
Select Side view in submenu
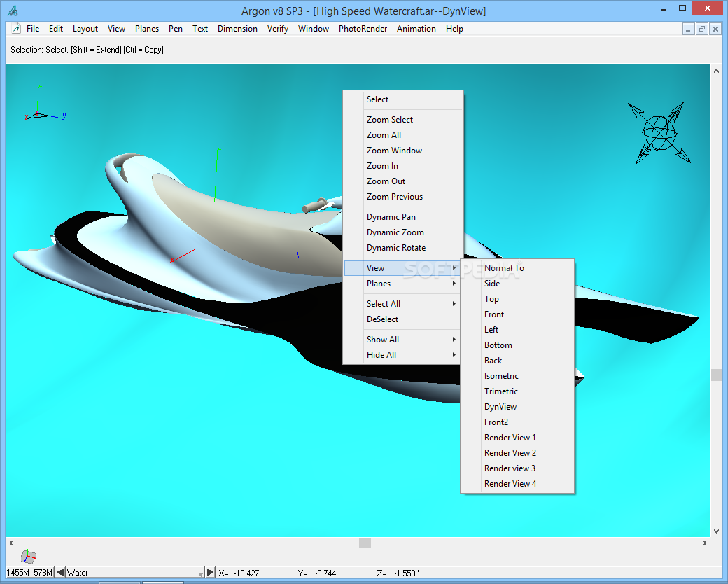tap(517, 284)
